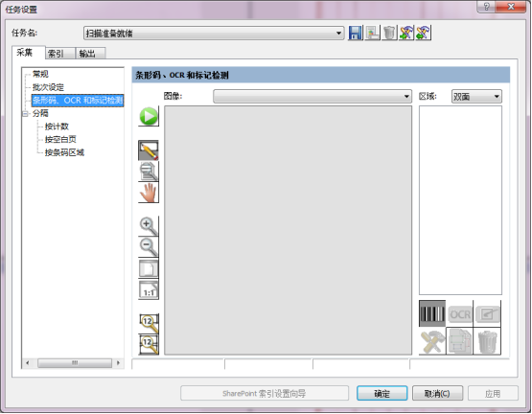The image size is (532, 414).
Task: Select the draw region pencil tool
Action: tap(149, 150)
